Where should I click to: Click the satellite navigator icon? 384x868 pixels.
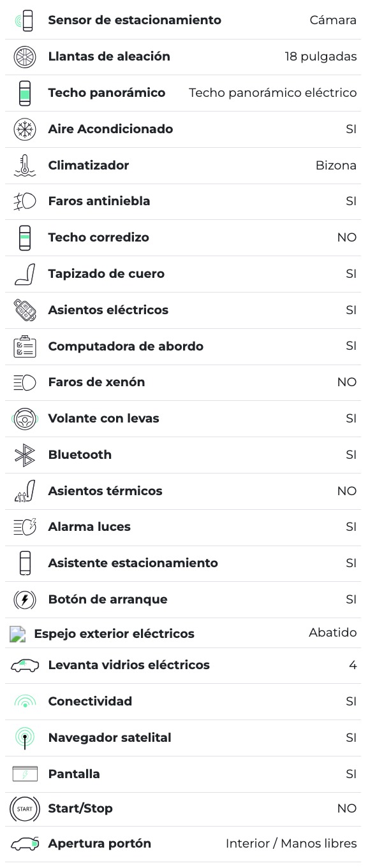(x=25, y=738)
